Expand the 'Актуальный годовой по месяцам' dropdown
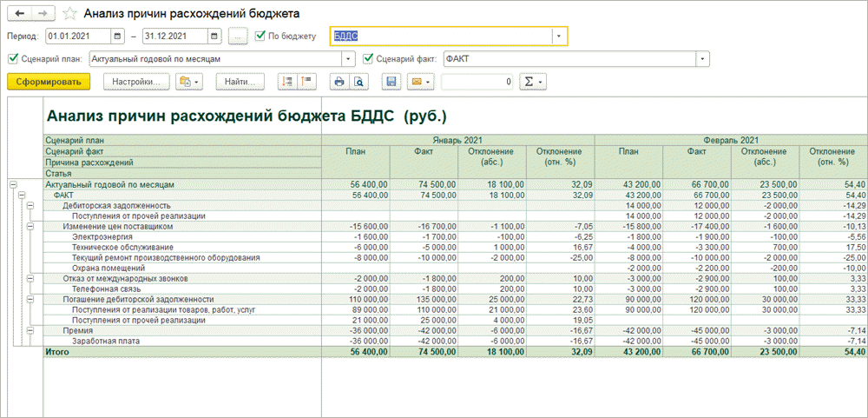 [349, 59]
